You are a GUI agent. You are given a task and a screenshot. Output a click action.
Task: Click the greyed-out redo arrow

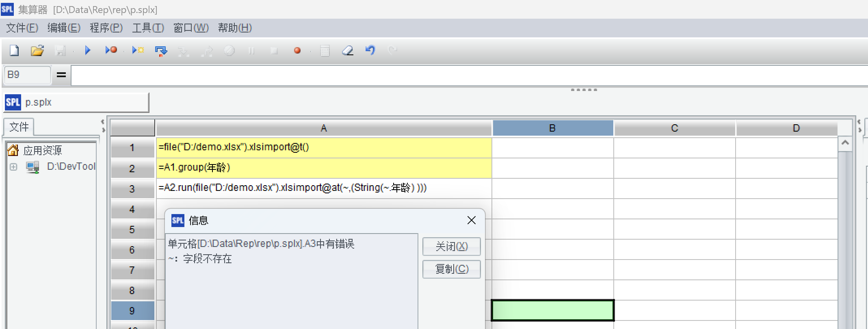coord(392,50)
